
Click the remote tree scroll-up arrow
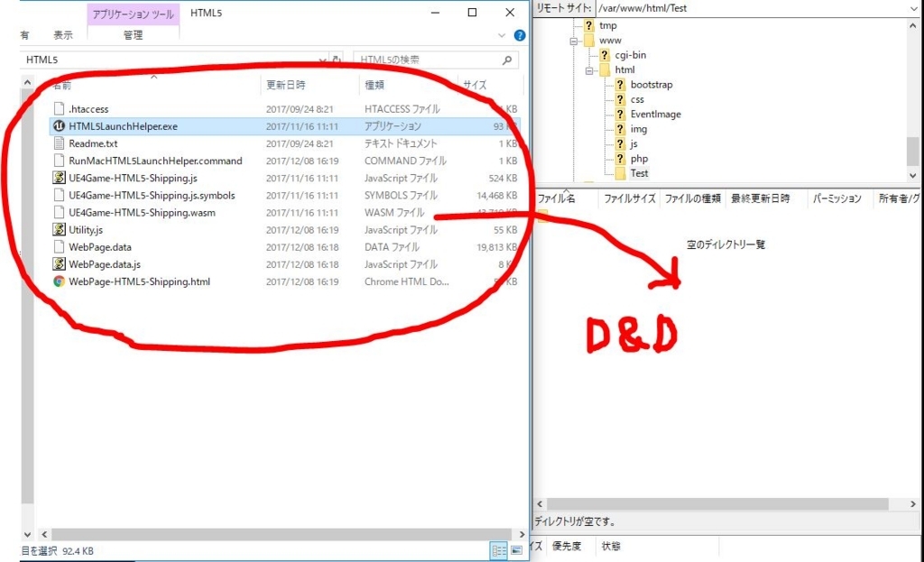(913, 25)
